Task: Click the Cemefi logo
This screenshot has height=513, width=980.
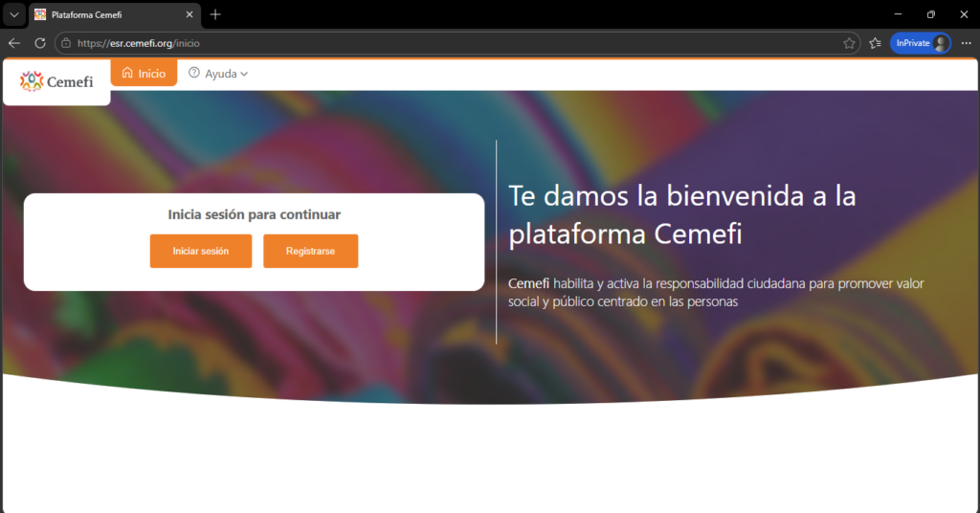Action: pos(57,81)
